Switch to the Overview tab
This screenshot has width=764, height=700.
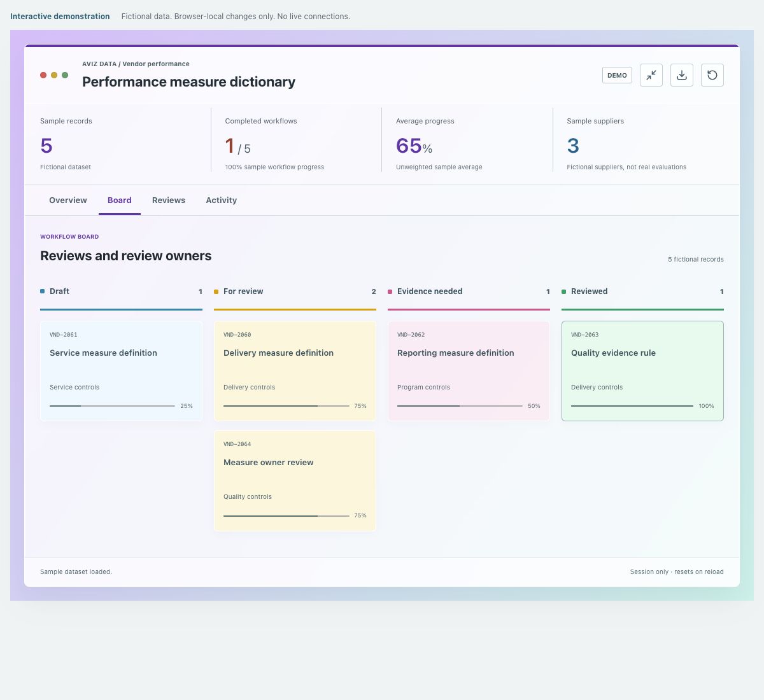coord(68,200)
